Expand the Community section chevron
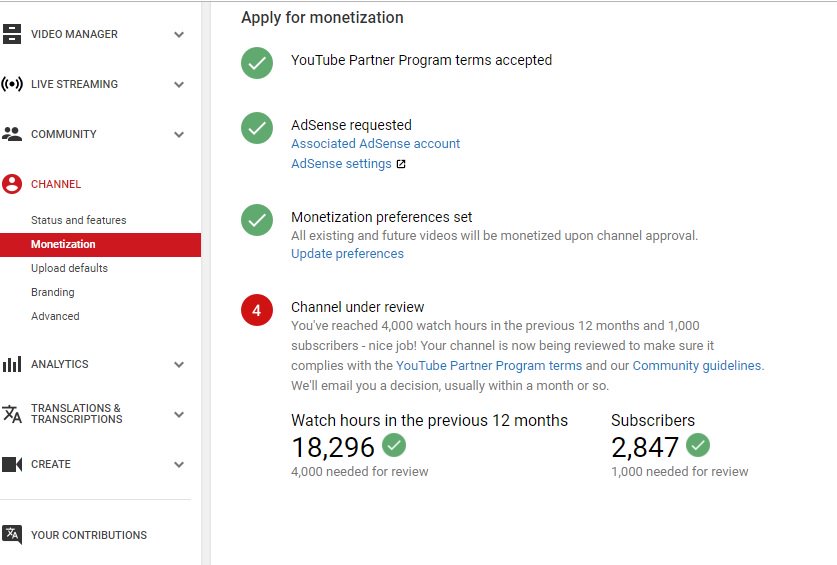This screenshot has width=837, height=565. [179, 135]
